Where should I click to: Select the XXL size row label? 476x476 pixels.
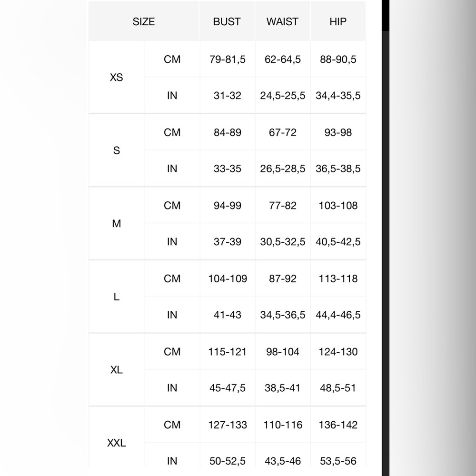[116, 443]
